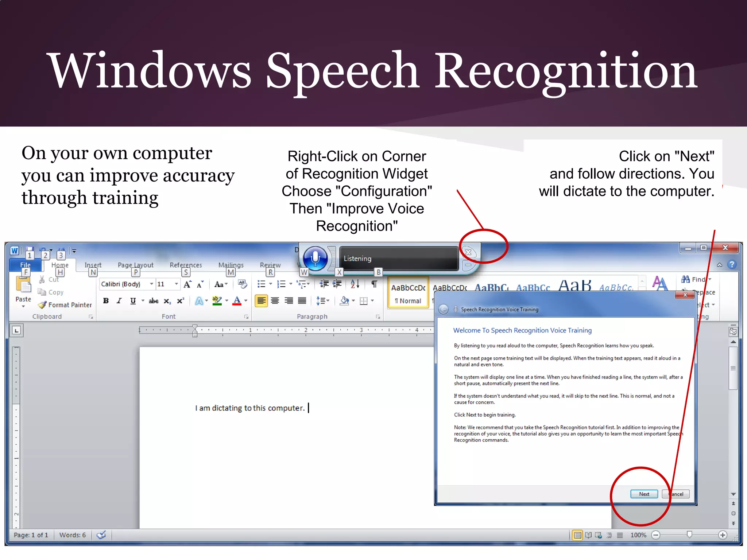Select the Normal style
This screenshot has height=560, width=747.
(x=409, y=293)
